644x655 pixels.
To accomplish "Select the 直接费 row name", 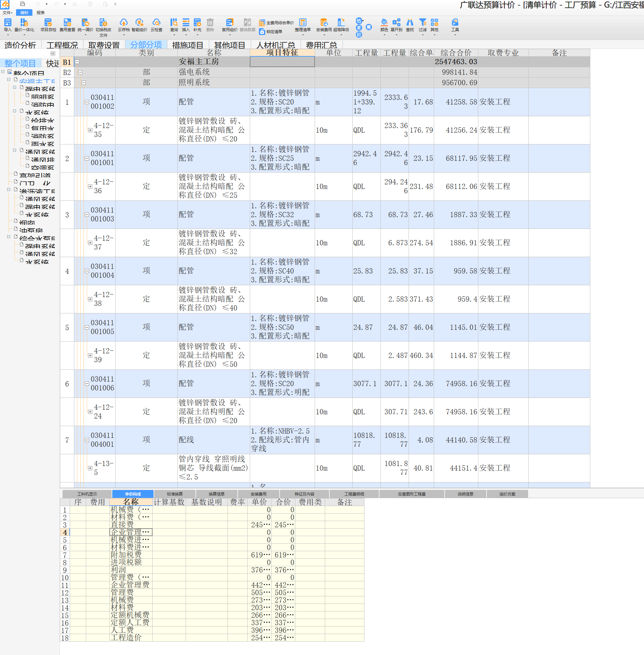I will point(131,525).
